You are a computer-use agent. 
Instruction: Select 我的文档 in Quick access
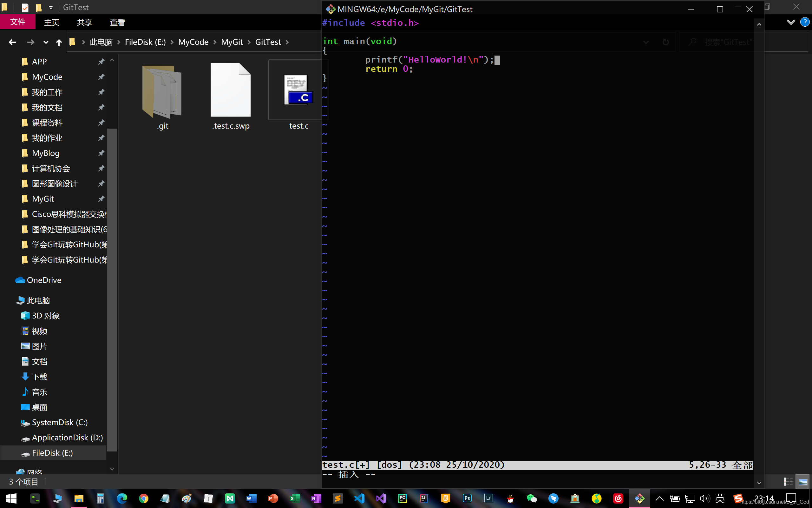tap(47, 108)
